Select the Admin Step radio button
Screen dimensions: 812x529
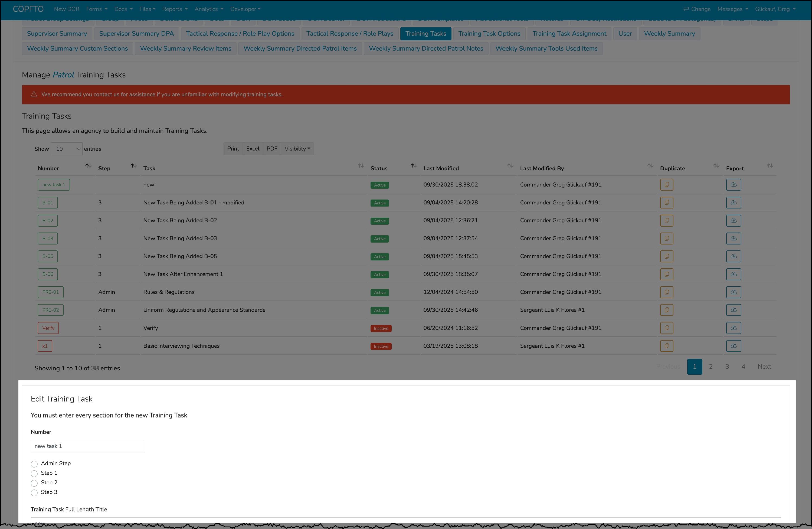34,464
